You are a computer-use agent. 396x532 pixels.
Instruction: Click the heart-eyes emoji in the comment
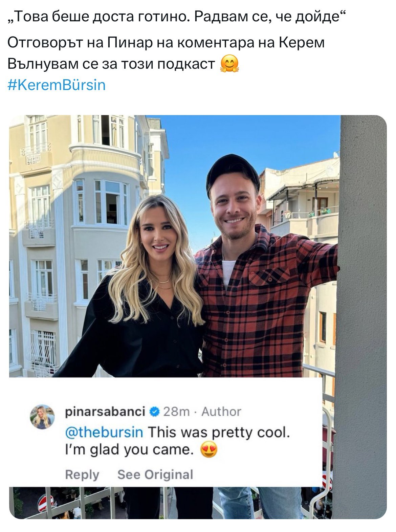click(x=209, y=450)
